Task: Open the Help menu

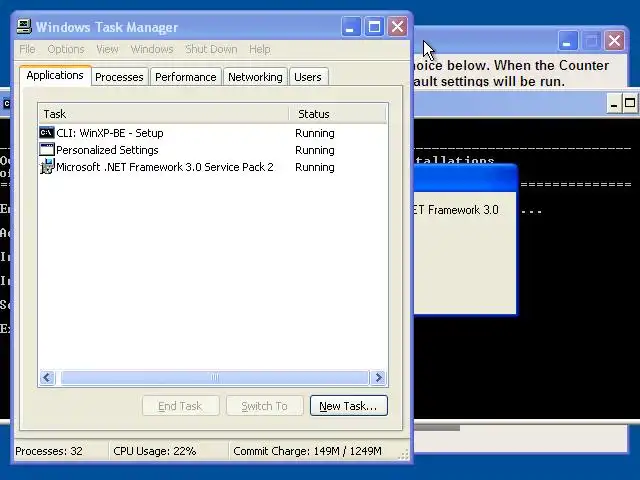Action: [260, 49]
